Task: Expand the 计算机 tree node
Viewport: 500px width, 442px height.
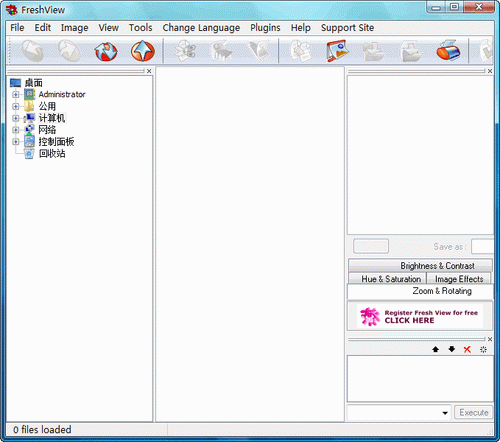Action: [16, 118]
